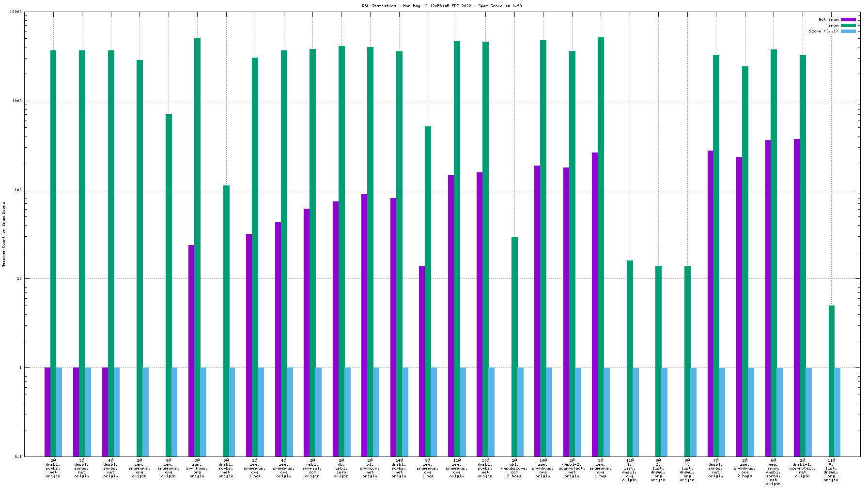Click the light blue Score legend swatch
This screenshot has height=488, width=868.
(848, 31)
